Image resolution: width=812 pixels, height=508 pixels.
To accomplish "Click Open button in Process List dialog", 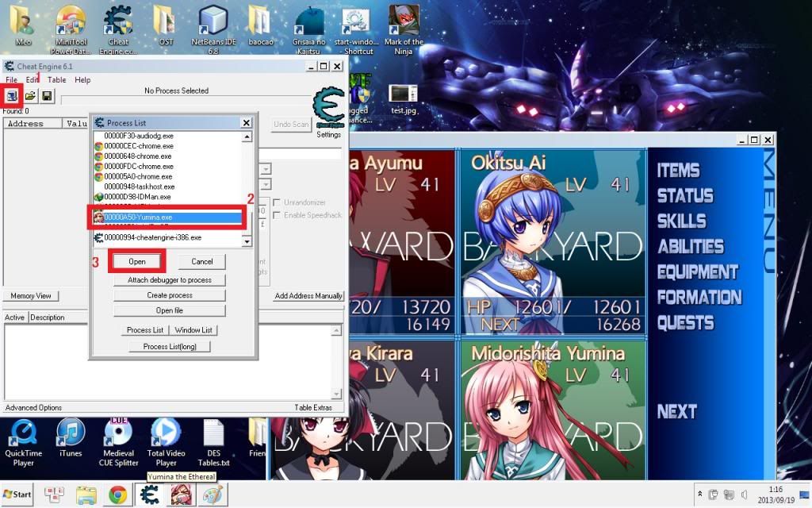I will pos(136,262).
